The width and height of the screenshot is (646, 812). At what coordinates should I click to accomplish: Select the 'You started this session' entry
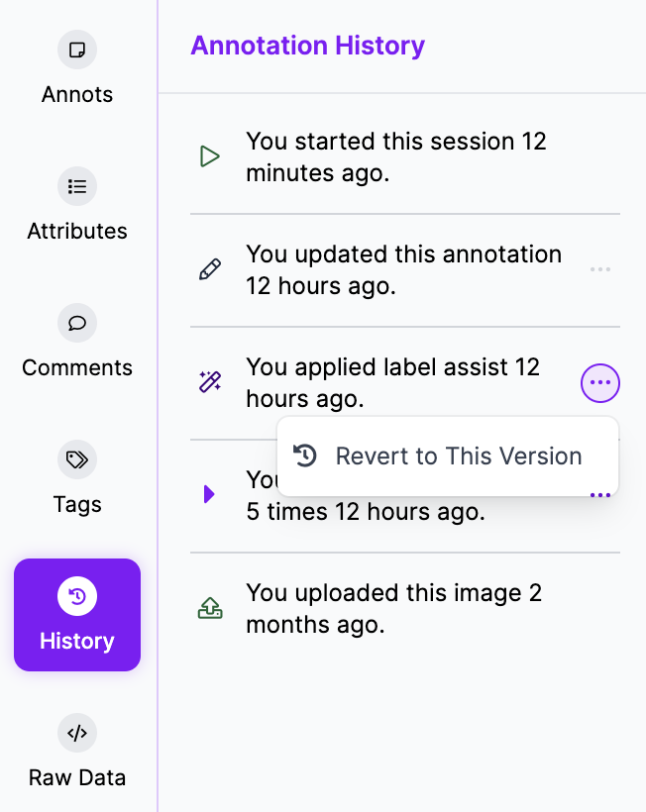396,156
